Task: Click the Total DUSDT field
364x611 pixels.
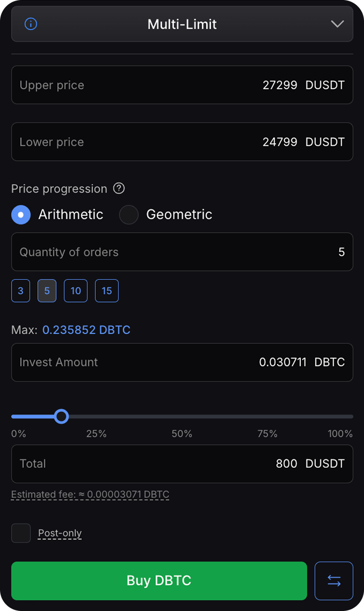Action: [182, 464]
